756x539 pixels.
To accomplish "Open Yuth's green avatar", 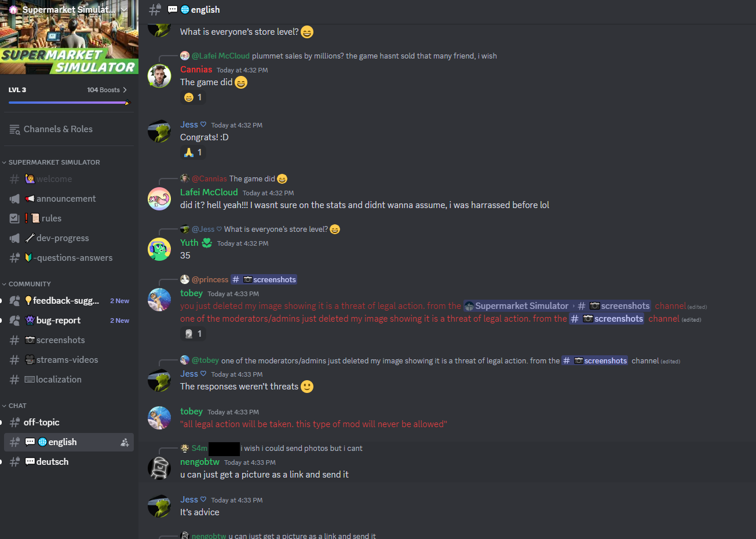I will coord(159,249).
